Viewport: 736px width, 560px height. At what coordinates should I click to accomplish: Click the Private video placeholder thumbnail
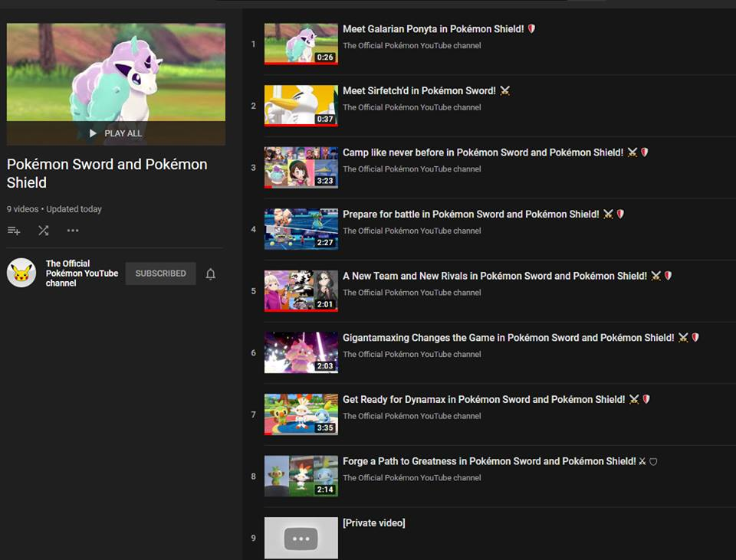[x=301, y=538]
